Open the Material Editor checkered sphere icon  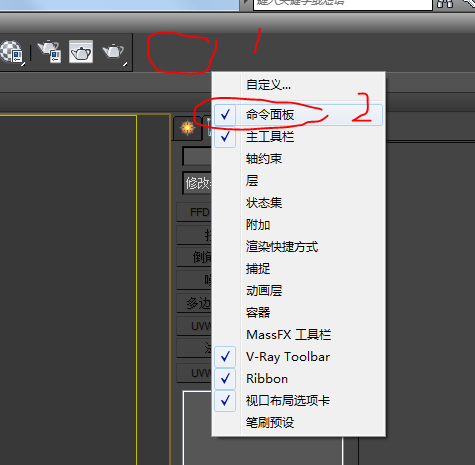[x=12, y=52]
